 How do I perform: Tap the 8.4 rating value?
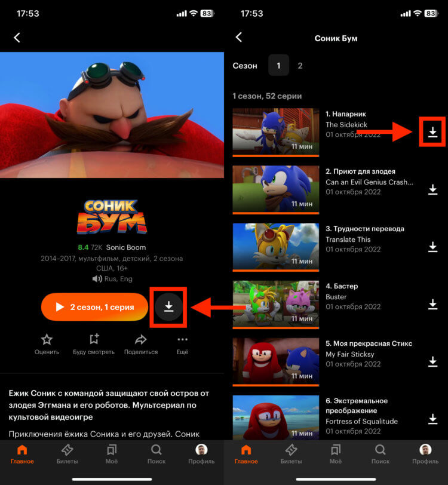(x=83, y=247)
